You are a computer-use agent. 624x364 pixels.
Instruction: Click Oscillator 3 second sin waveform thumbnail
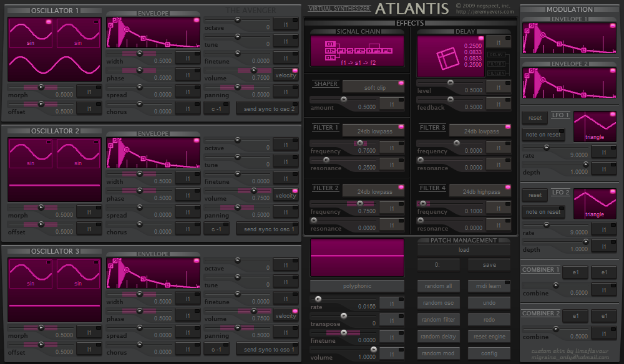click(78, 274)
